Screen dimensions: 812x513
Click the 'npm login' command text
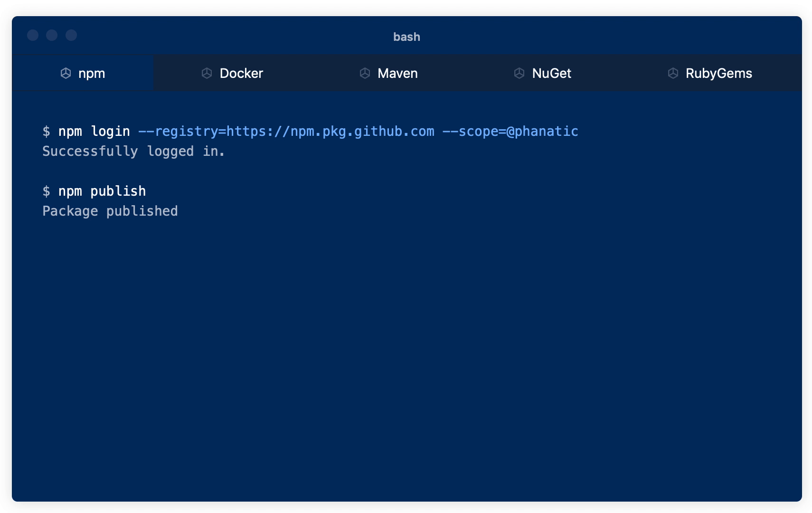tap(94, 132)
